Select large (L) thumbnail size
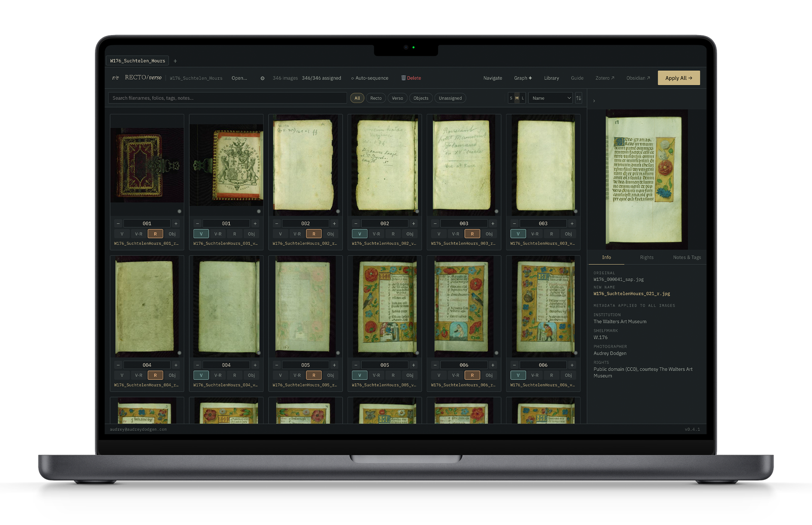The image size is (812, 525). pos(523,98)
